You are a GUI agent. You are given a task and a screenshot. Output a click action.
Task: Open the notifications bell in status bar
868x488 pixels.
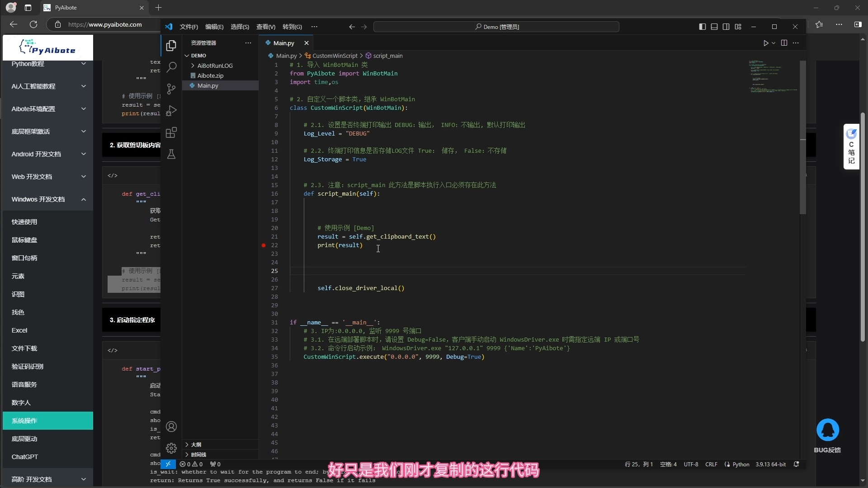pyautogui.click(x=796, y=464)
